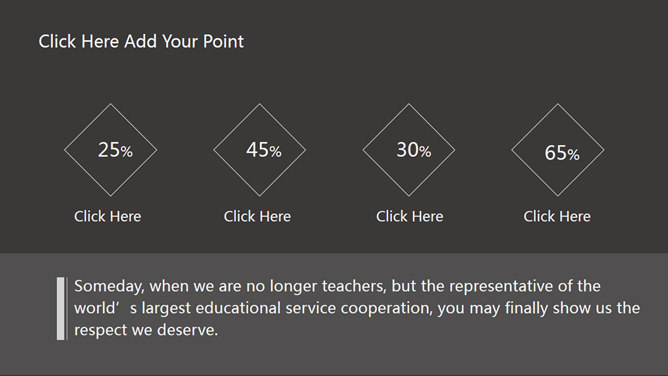Image resolution: width=668 pixels, height=376 pixels.
Task: Click 'Click Here' label under 65% diamond
Action: pyautogui.click(x=557, y=216)
